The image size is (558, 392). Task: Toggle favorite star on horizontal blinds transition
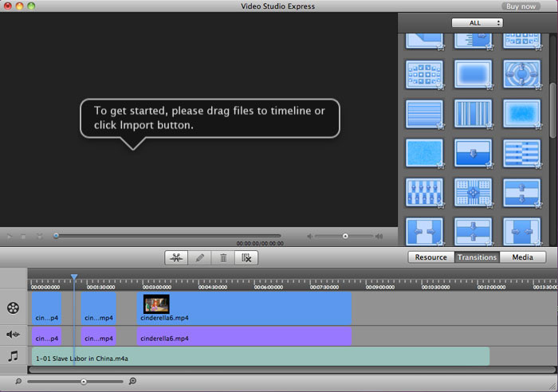click(x=441, y=126)
